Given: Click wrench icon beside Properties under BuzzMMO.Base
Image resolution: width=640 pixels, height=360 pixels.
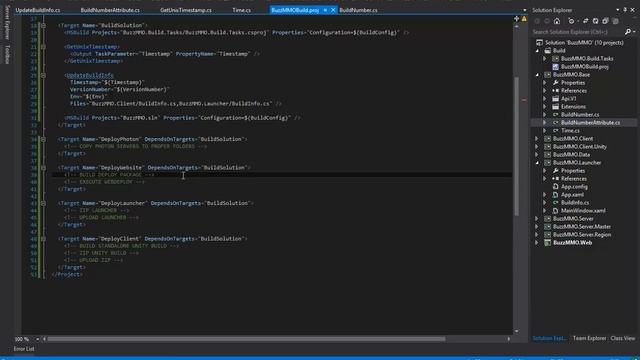Looking at the screenshot, I should tap(556, 83).
